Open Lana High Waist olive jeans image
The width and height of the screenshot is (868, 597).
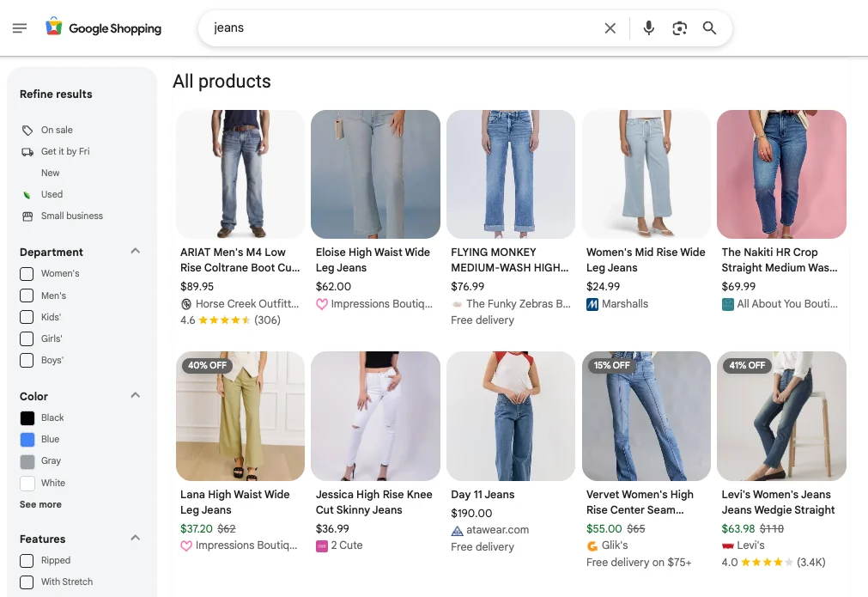(240, 416)
